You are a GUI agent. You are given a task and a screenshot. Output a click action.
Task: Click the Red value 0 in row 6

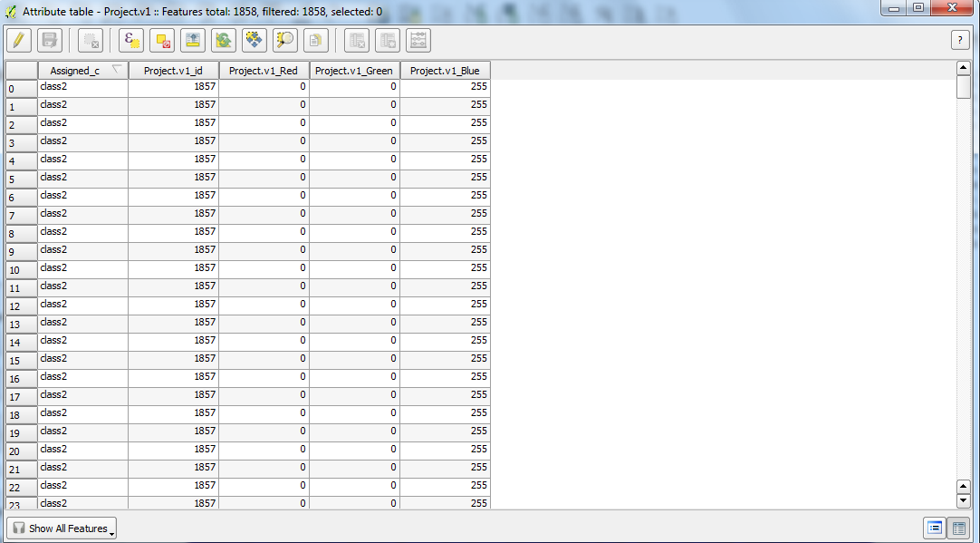(x=264, y=198)
